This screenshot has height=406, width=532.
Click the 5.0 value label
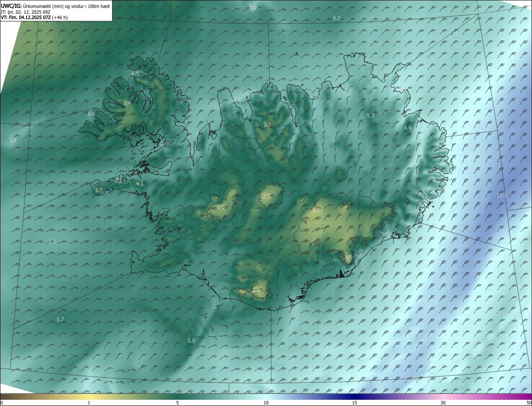pyautogui.click(x=191, y=340)
